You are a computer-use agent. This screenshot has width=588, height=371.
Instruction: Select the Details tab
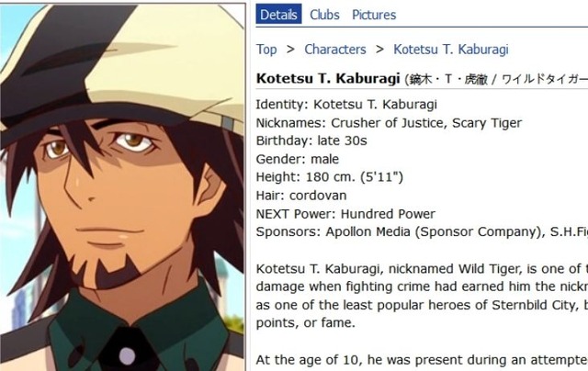[x=278, y=15]
